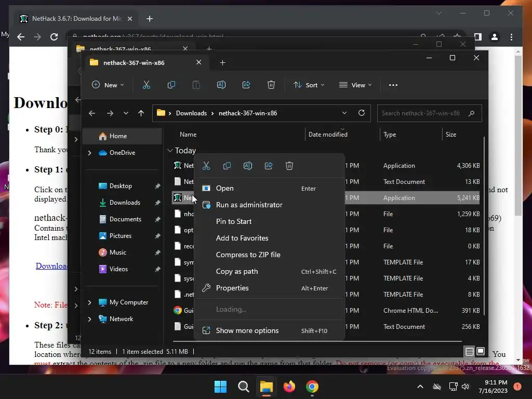Open new Chrome tab
The image size is (532, 399).
click(150, 19)
